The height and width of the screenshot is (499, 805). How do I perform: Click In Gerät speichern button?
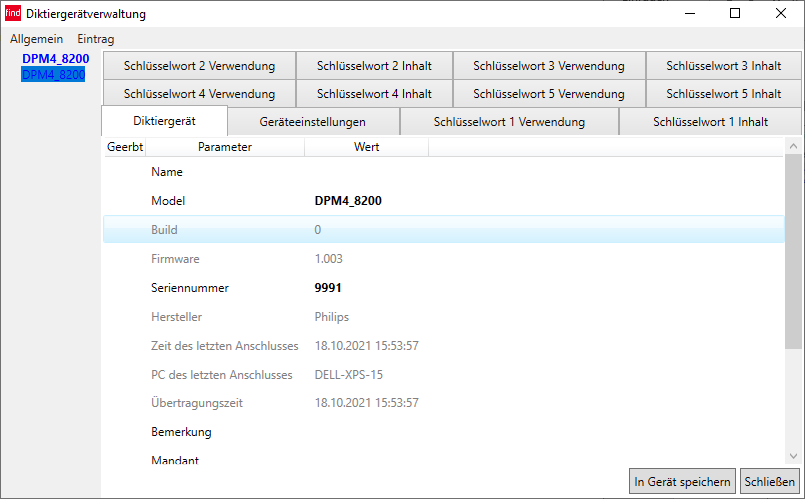click(x=682, y=482)
